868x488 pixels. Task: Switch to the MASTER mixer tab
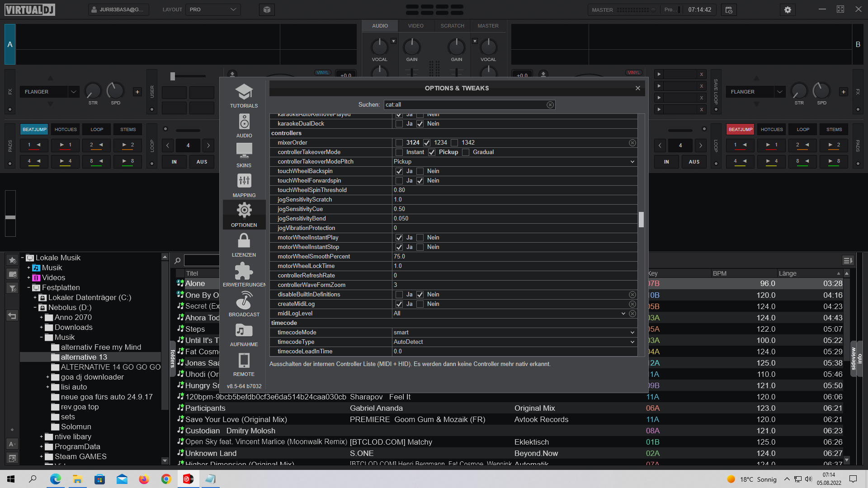(x=488, y=26)
